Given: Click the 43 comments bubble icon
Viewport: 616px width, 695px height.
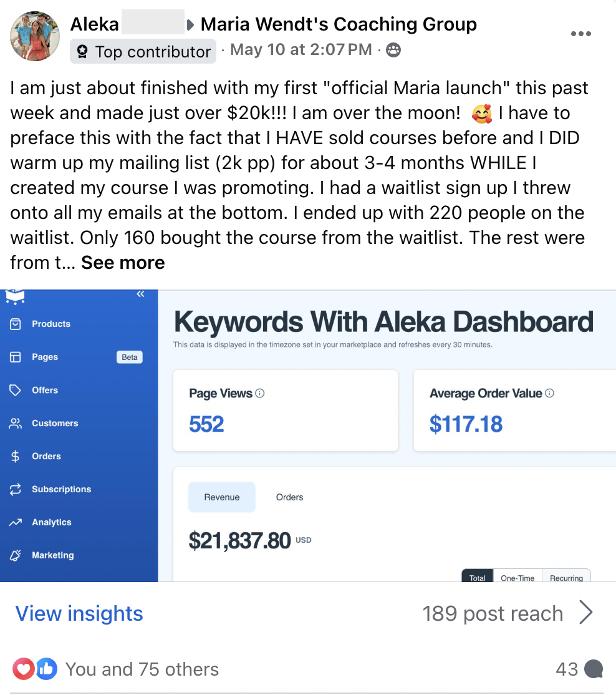Looking at the screenshot, I should point(594,669).
